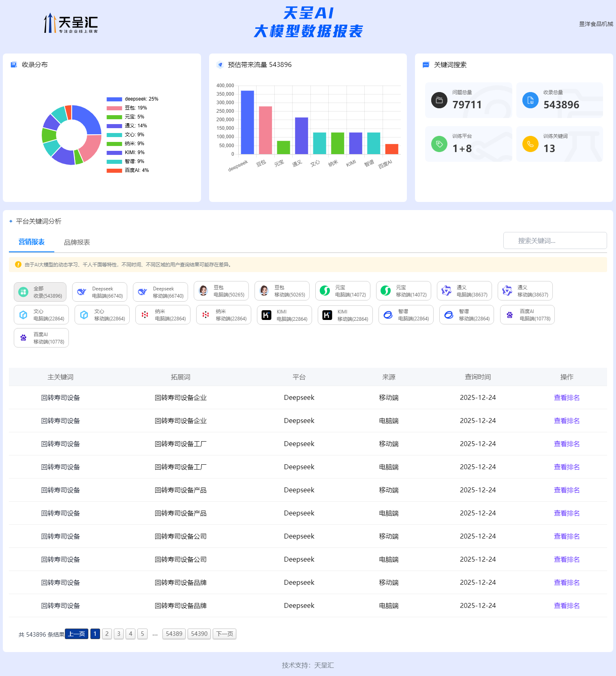Switch to the 品牌报表 tab

click(x=77, y=242)
